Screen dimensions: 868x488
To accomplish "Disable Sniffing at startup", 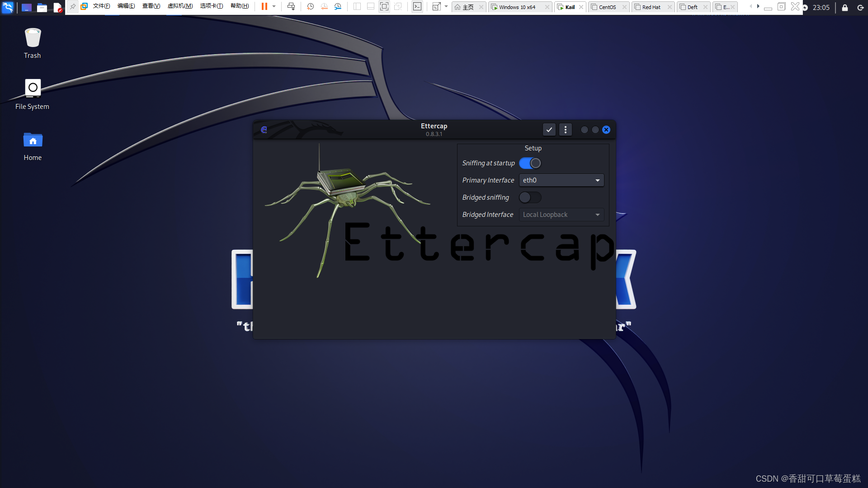I will tap(530, 163).
